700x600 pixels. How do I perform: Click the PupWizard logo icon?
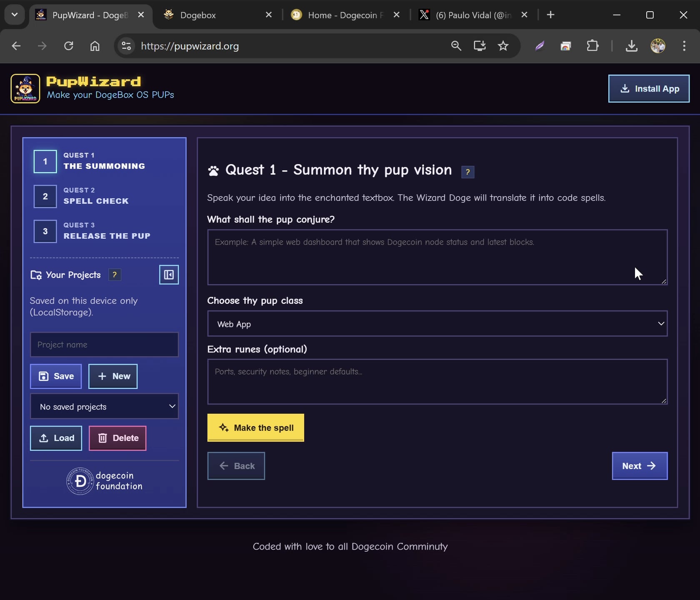pos(25,88)
